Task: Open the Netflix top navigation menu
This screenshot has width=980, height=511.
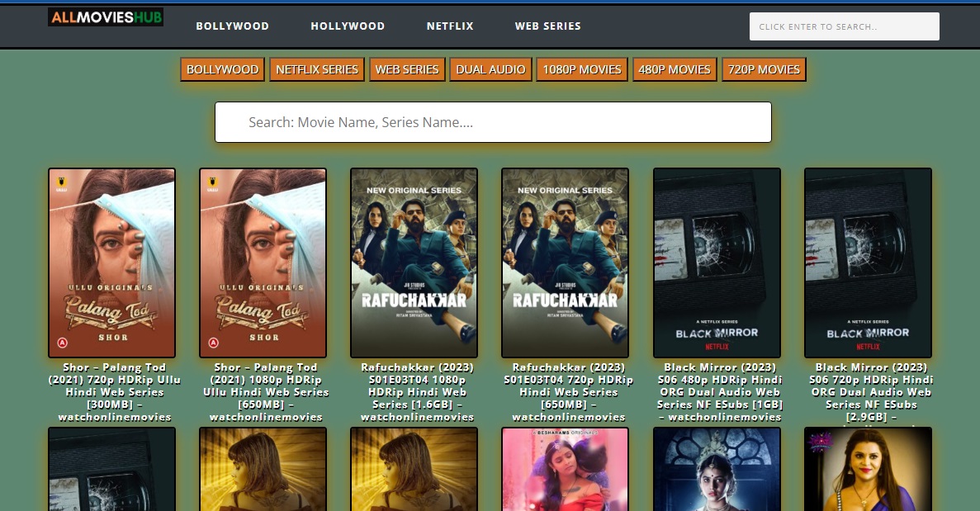Action: point(450,26)
